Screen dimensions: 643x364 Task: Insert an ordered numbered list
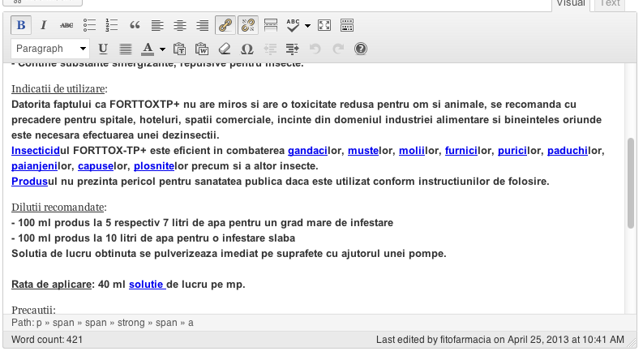tap(112, 25)
